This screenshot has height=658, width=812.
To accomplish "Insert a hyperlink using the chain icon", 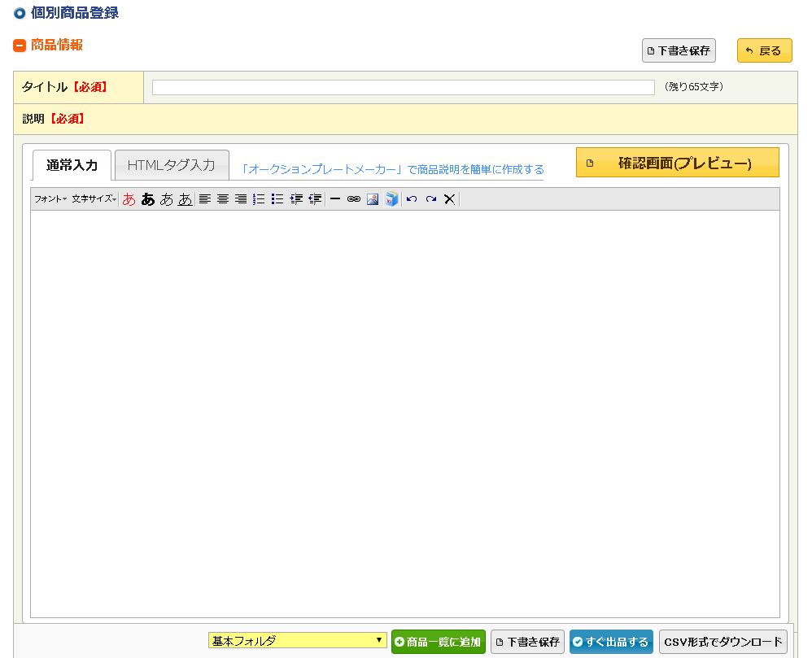I will point(353,199).
